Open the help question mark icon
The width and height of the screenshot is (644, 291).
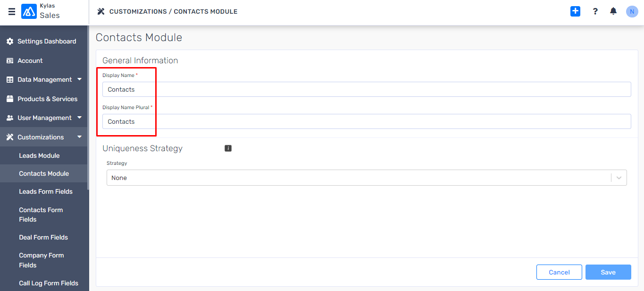595,11
